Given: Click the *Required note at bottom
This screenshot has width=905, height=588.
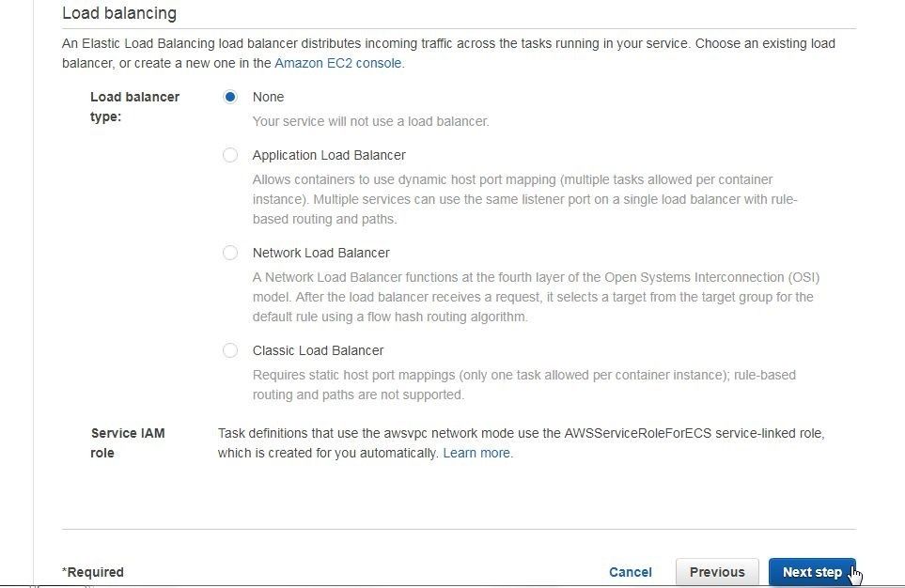Looking at the screenshot, I should (x=93, y=572).
